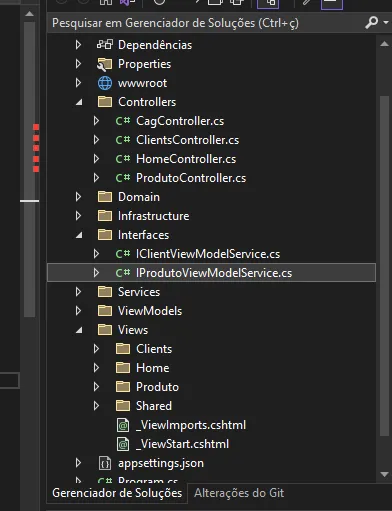392x511 pixels.
Task: Select the IClientViewModelService.cs file name
Action: click(208, 254)
